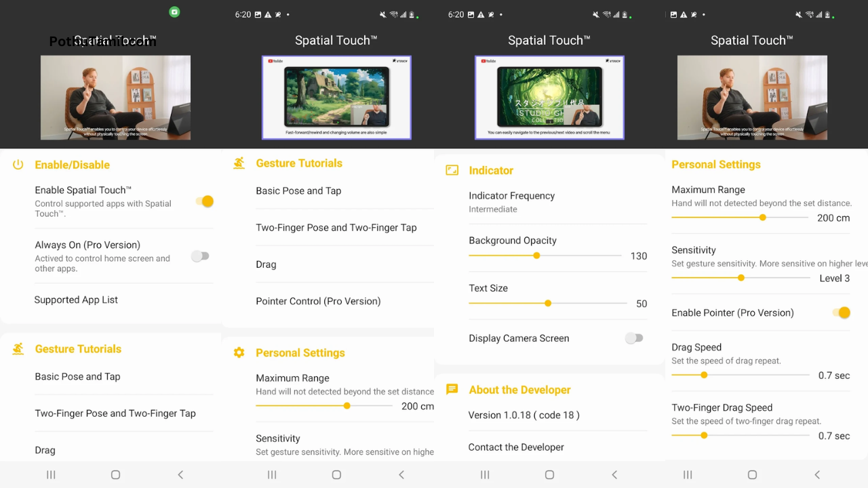Tap the green forest deer video thumbnail

point(549,97)
